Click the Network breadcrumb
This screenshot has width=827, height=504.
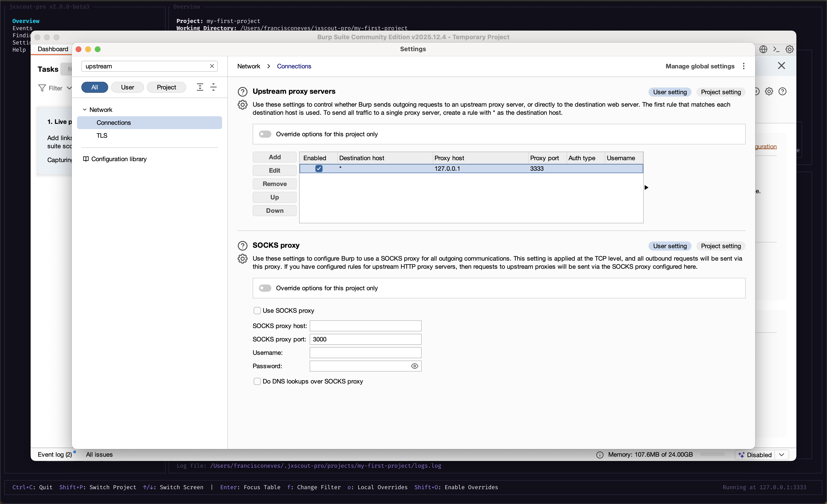(249, 66)
